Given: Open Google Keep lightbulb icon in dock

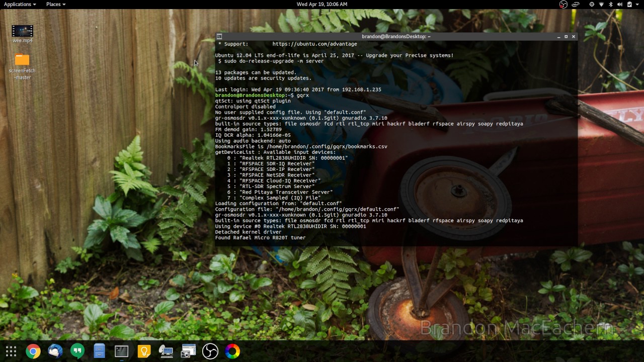Looking at the screenshot, I should (144, 351).
